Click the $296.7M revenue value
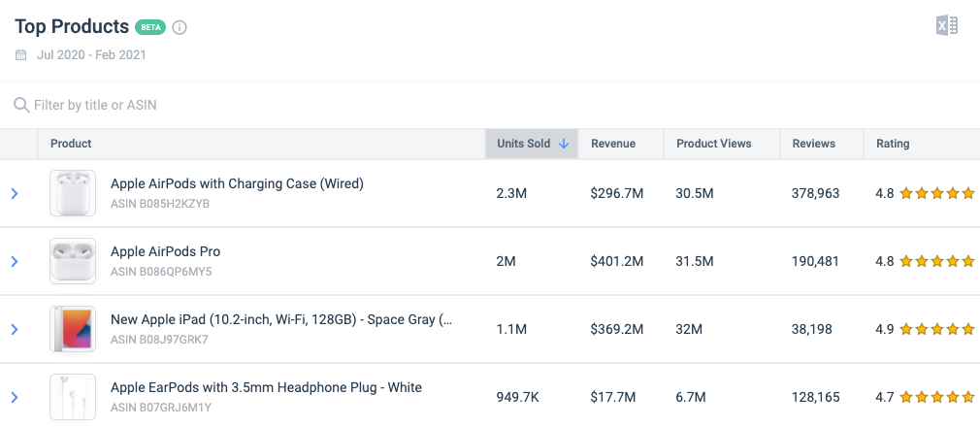 [617, 194]
